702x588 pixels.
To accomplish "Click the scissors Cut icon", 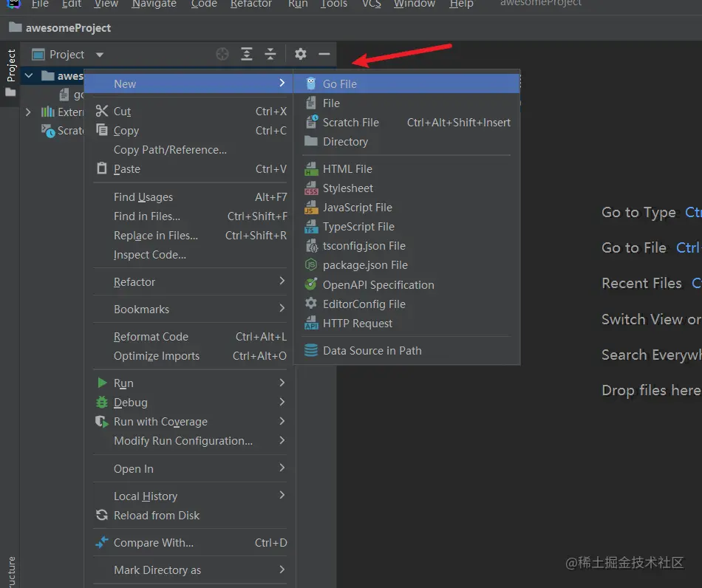I will 102,111.
